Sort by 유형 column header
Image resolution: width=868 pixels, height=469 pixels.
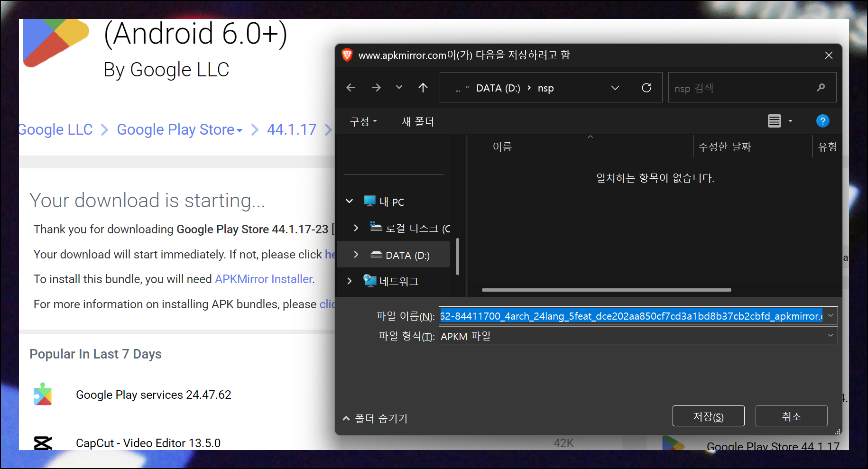[828, 147]
